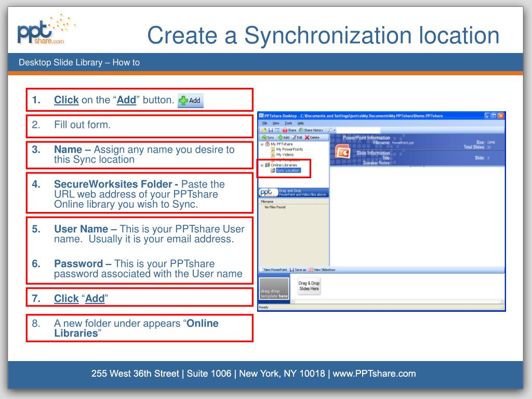532x399 pixels.
Task: Select the highlighted Sync Location folder
Action: pyautogui.click(x=288, y=170)
